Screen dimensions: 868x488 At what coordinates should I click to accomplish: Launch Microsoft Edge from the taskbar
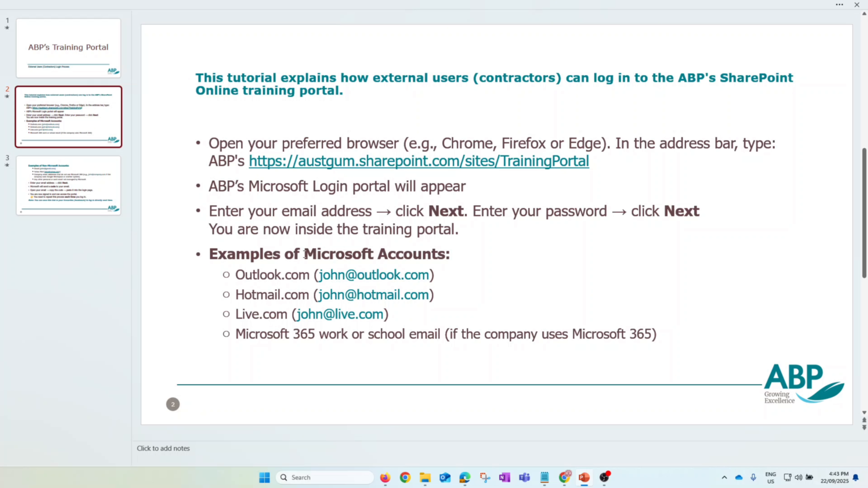pyautogui.click(x=465, y=478)
